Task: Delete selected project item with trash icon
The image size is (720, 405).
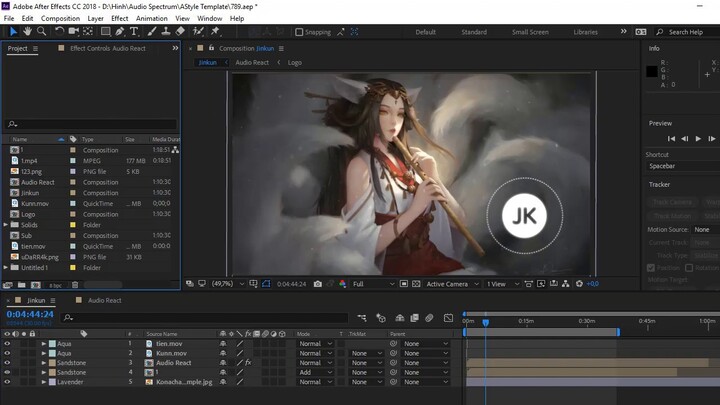Action: tap(75, 285)
